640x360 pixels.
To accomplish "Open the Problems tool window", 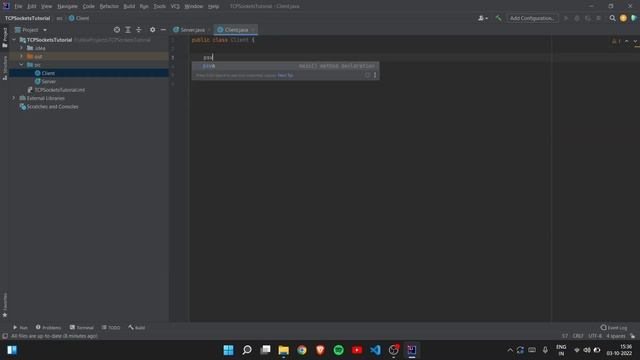I will (x=48, y=327).
